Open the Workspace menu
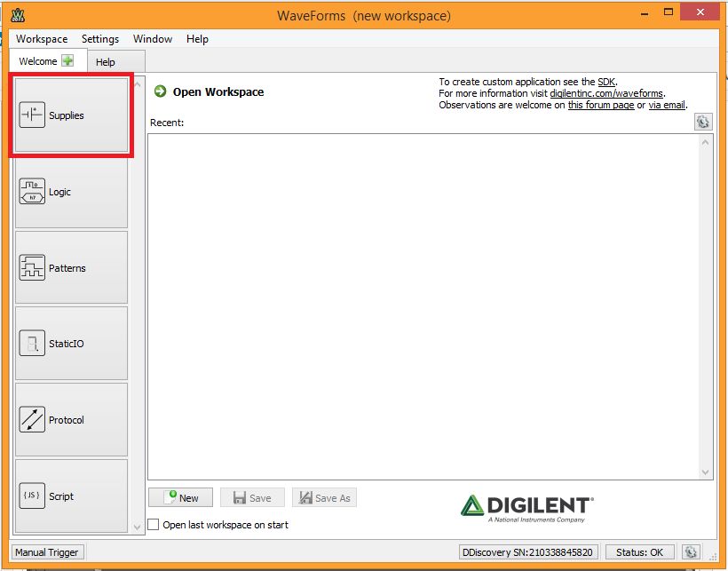The image size is (728, 571). 42,39
